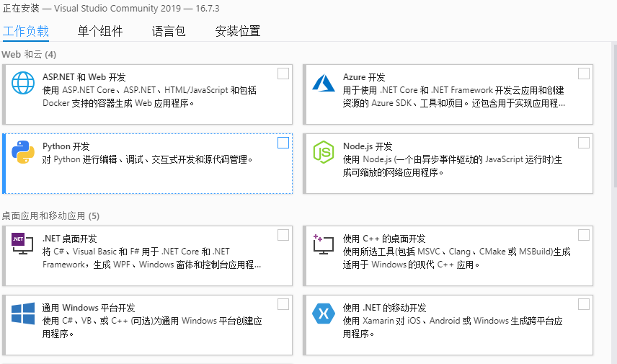617x364 pixels.
Task: Tick 使用 .NET 的移动开发 checkbox
Action: 584,304
